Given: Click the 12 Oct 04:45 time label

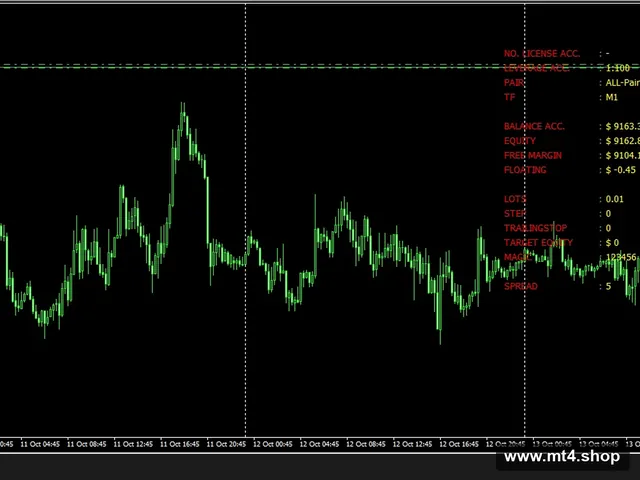Looking at the screenshot, I should [319, 444].
